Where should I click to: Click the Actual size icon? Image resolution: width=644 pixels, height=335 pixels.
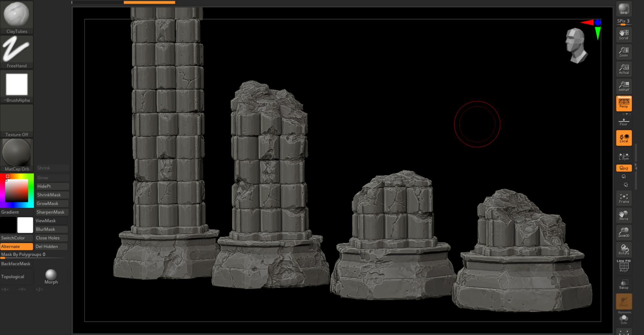coord(624,69)
